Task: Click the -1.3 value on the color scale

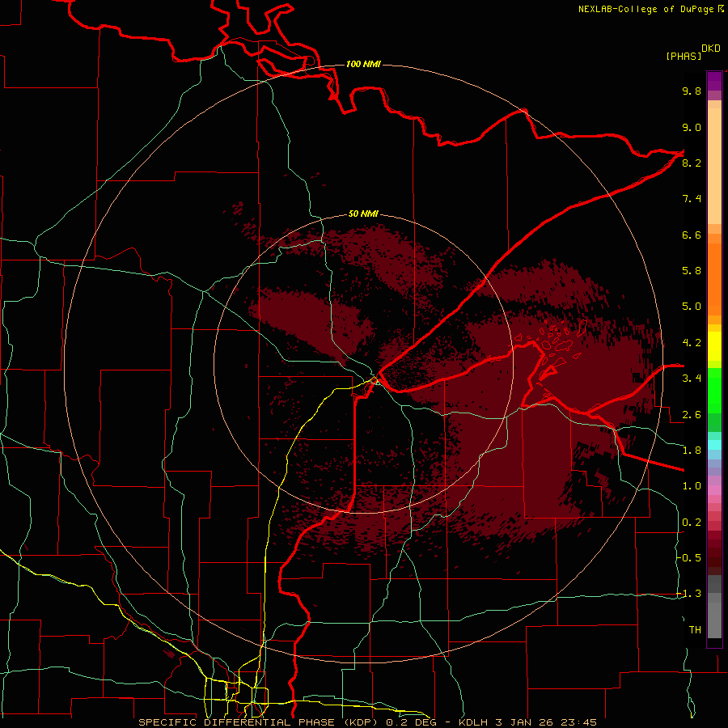Action: pos(688,594)
